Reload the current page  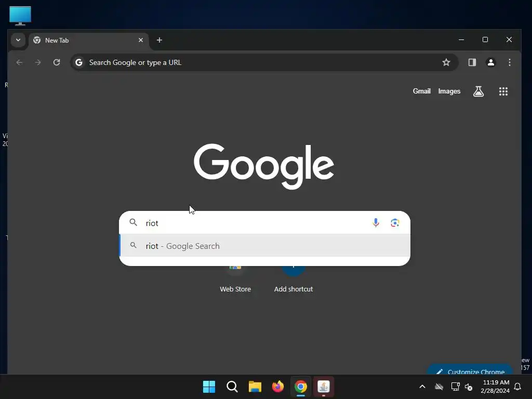[x=57, y=62]
